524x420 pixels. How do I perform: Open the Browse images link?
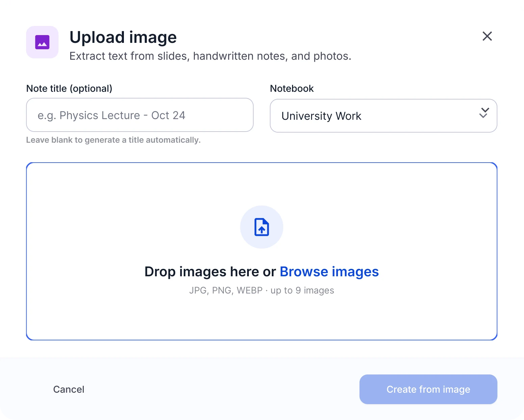pos(329,272)
